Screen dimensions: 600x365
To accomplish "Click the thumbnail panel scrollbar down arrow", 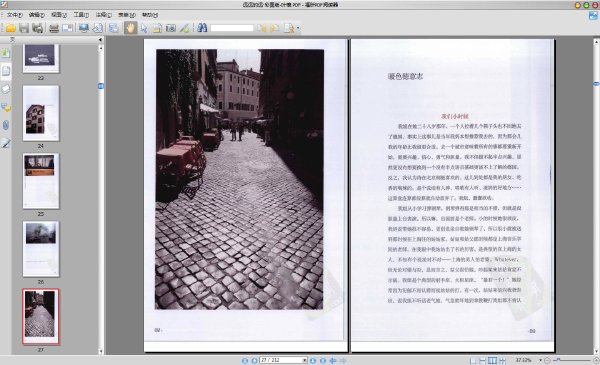I will point(101,351).
